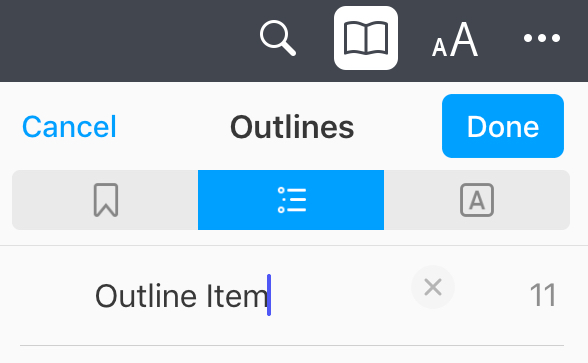Open the search magnifier in toolbar
The width and height of the screenshot is (588, 363).
click(278, 38)
